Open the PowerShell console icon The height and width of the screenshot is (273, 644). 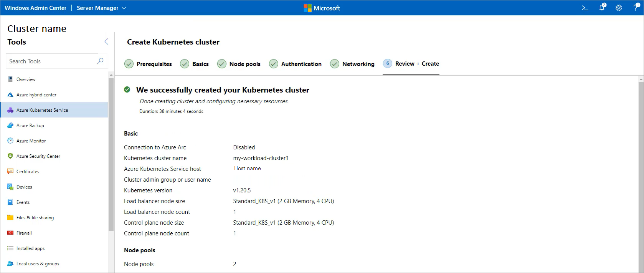(x=585, y=8)
